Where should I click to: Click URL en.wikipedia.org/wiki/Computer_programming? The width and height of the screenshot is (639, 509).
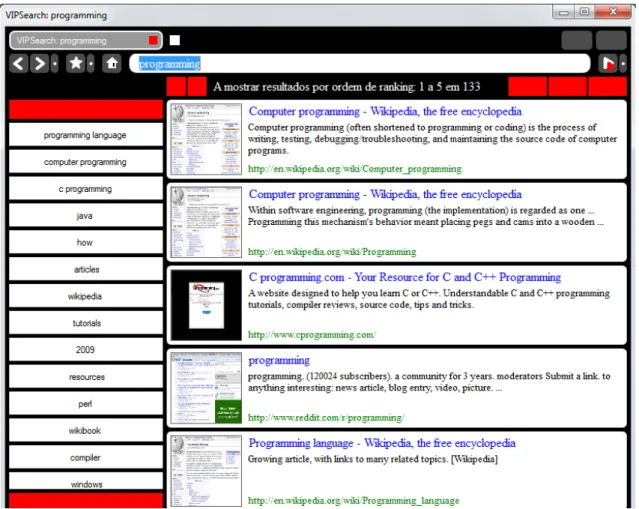tap(355, 169)
